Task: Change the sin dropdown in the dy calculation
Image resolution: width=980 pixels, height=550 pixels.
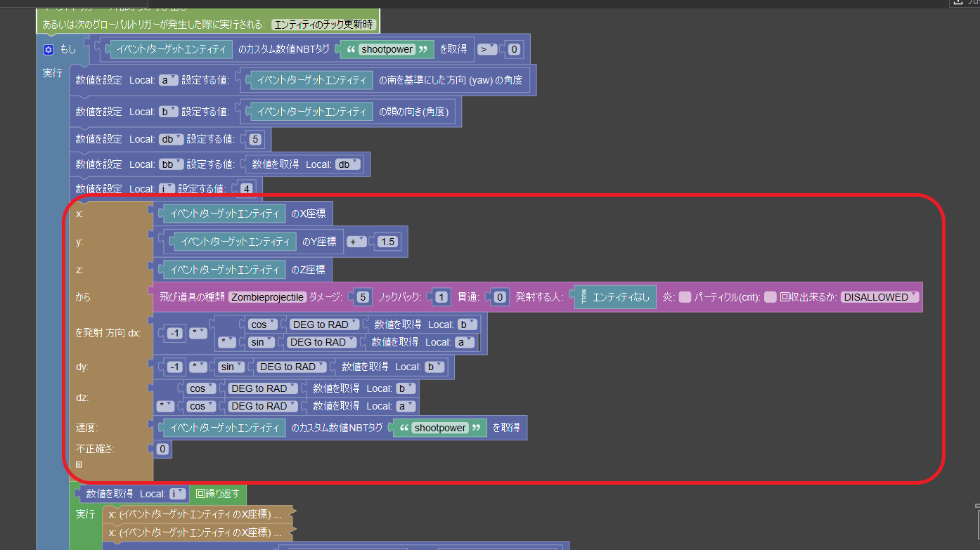Action: click(x=232, y=366)
